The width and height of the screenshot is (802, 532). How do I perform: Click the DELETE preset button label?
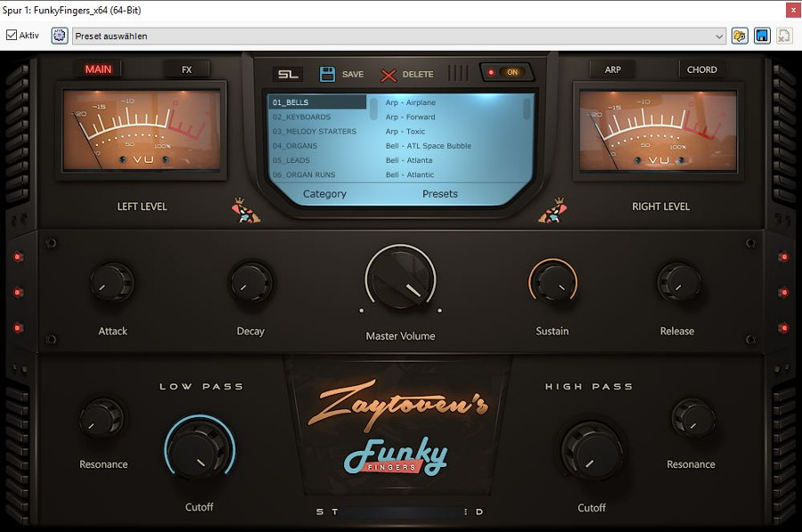coord(418,74)
